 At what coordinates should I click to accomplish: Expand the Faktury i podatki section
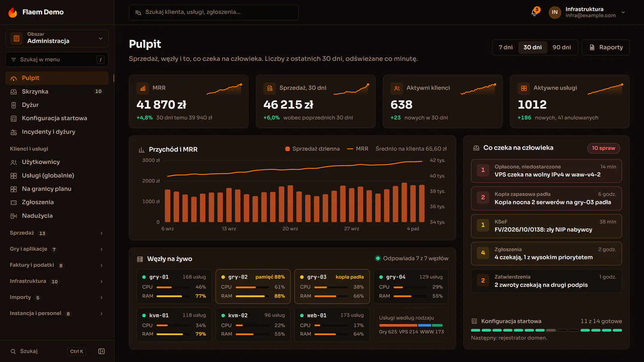tap(57, 265)
